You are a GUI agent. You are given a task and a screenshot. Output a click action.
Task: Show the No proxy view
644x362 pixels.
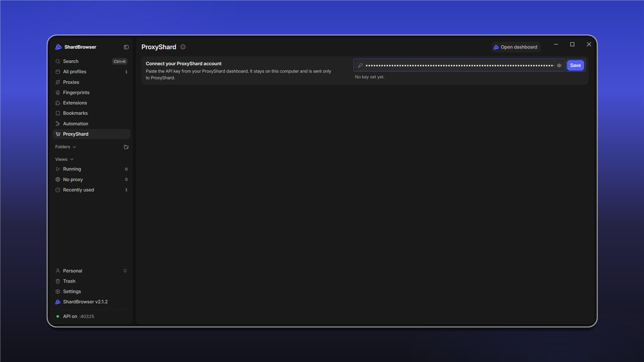91,180
